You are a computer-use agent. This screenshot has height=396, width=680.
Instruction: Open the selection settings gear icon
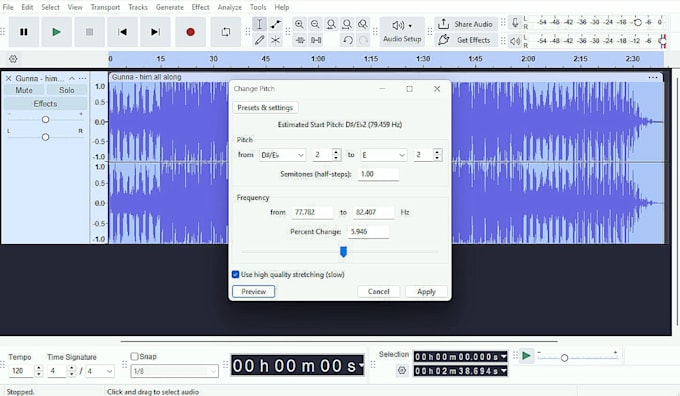click(x=402, y=370)
